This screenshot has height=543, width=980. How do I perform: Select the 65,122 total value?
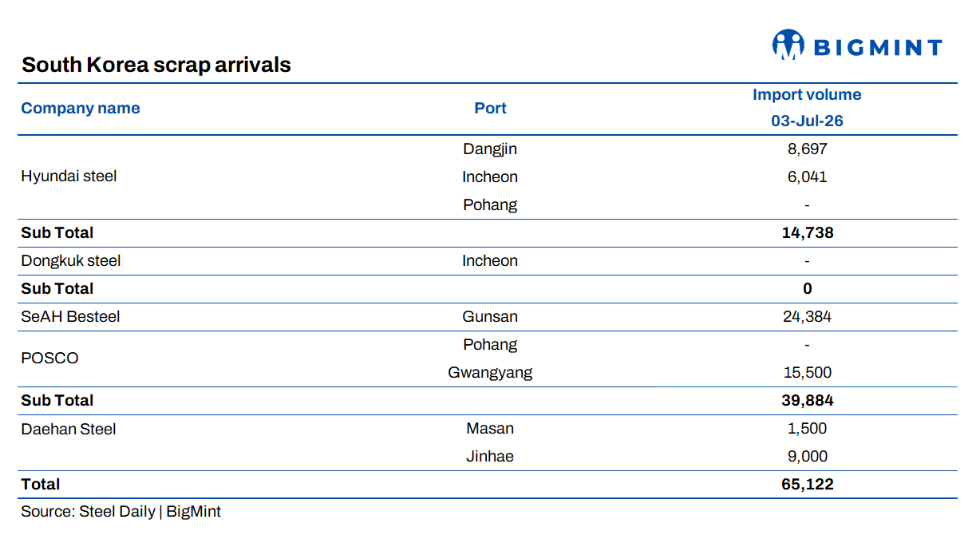coord(807,485)
